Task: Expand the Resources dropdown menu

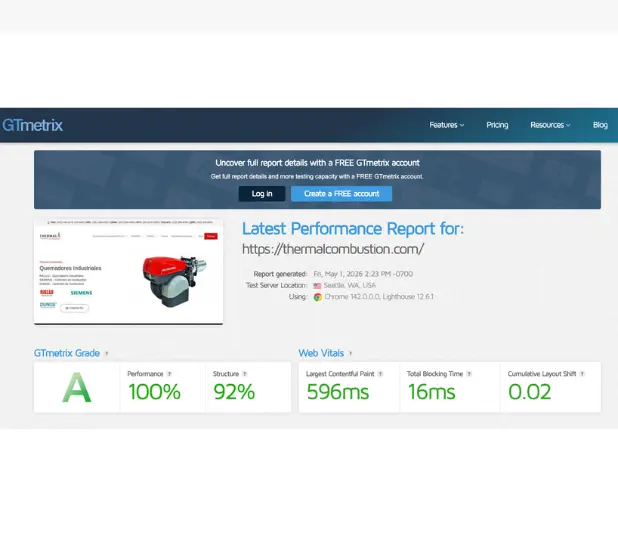Action: point(550,125)
